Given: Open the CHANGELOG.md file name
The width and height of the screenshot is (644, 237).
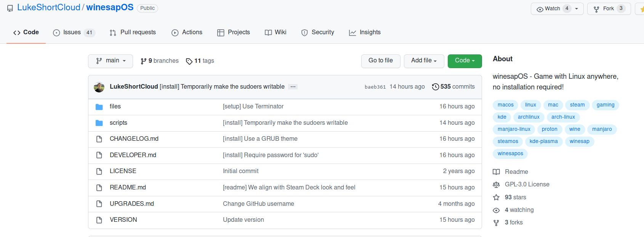Looking at the screenshot, I should pos(134,139).
